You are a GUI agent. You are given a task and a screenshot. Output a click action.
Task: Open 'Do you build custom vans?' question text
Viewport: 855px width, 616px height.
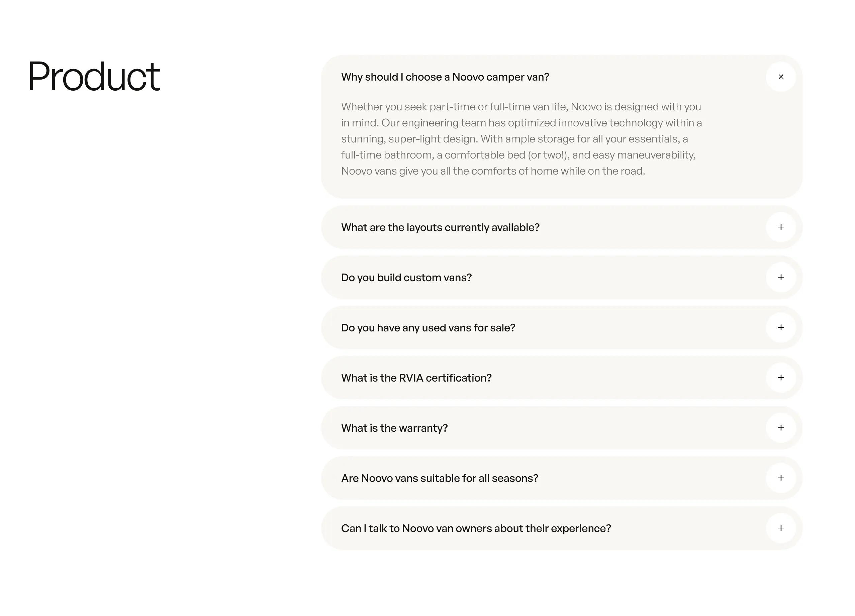pyautogui.click(x=406, y=278)
